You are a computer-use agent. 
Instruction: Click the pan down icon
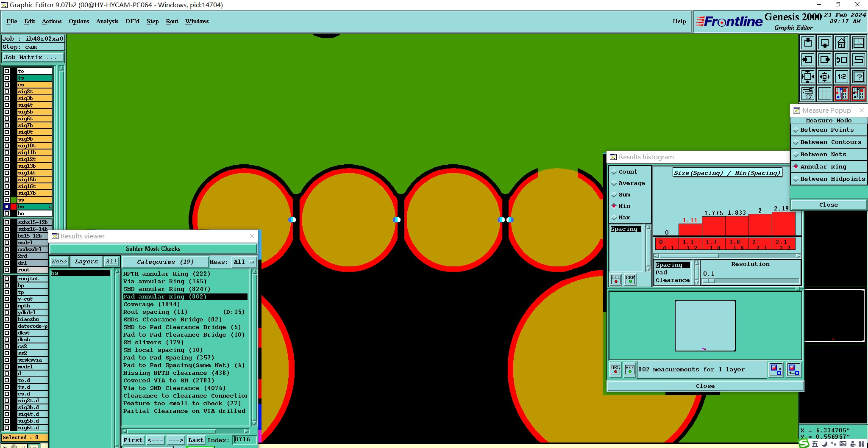[x=825, y=43]
